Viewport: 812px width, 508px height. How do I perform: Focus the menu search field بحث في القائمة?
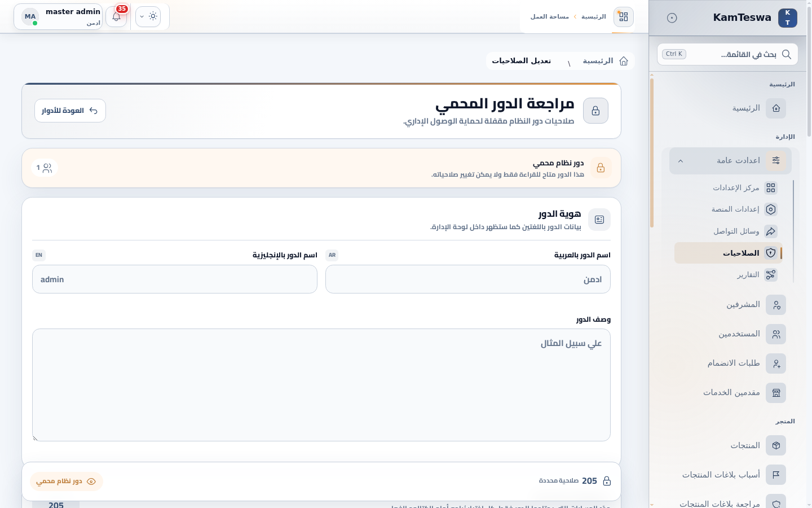click(x=727, y=54)
